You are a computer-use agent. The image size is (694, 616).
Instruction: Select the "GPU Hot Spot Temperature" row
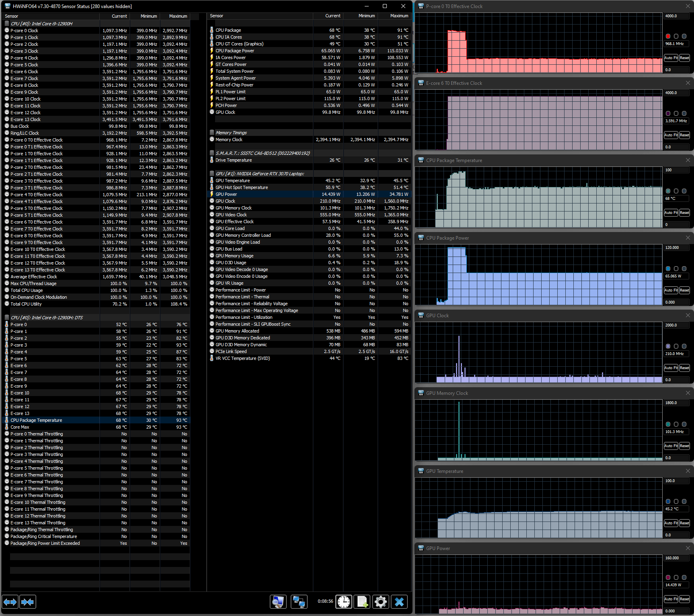pos(309,187)
